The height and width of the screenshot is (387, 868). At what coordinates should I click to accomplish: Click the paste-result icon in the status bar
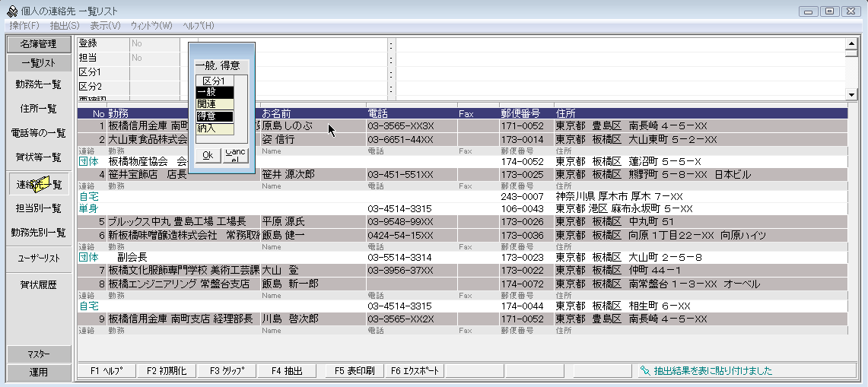646,371
